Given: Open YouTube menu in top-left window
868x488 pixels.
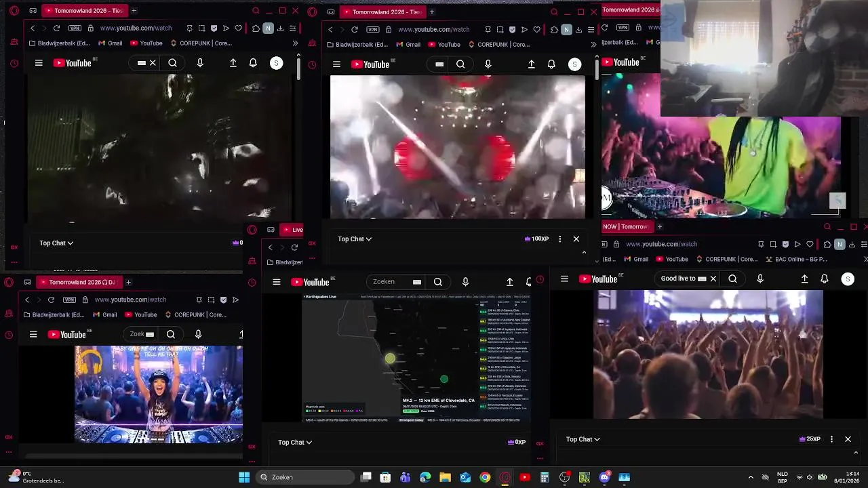Looking at the screenshot, I should [x=39, y=63].
